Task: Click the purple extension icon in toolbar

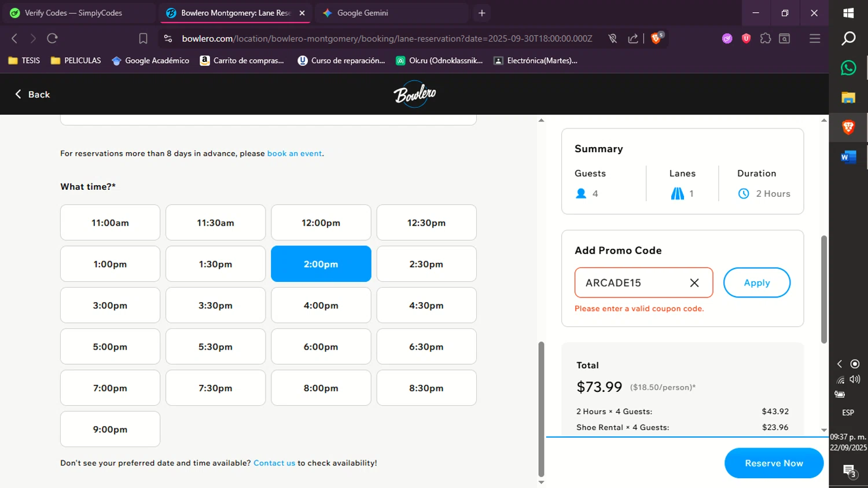Action: tap(727, 38)
